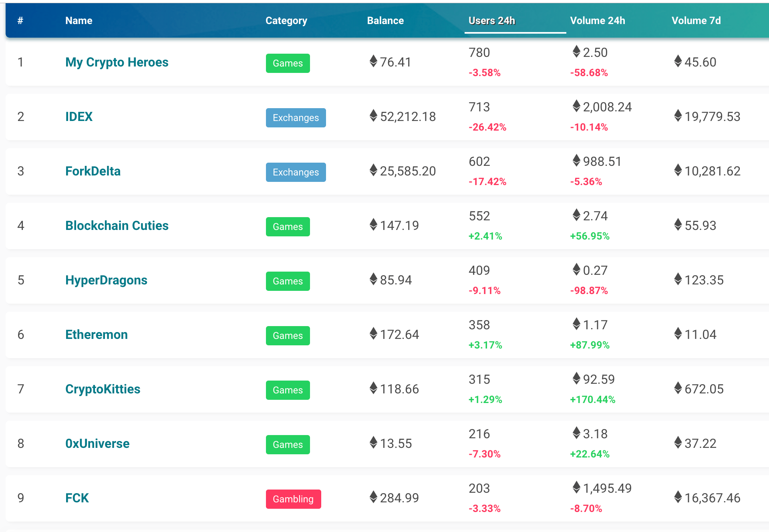Sort by the Balance column header
The image size is (769, 532).
385,21
